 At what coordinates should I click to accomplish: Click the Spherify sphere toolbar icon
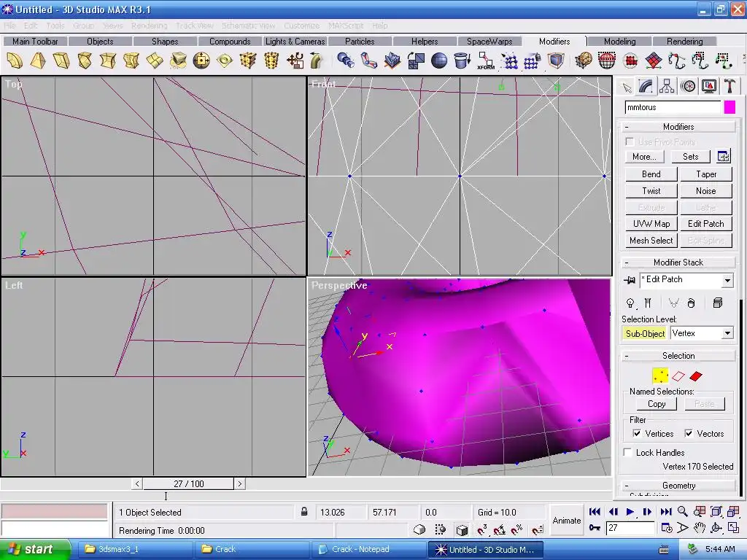tap(438, 61)
